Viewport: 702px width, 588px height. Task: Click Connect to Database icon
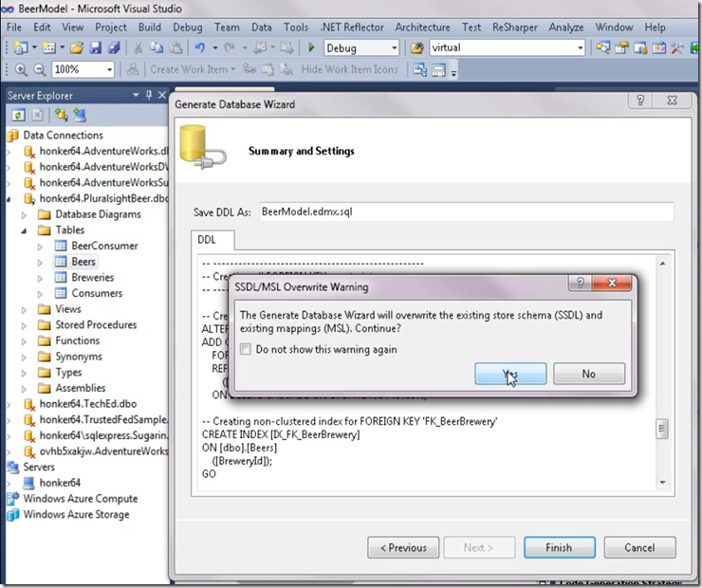(62, 115)
